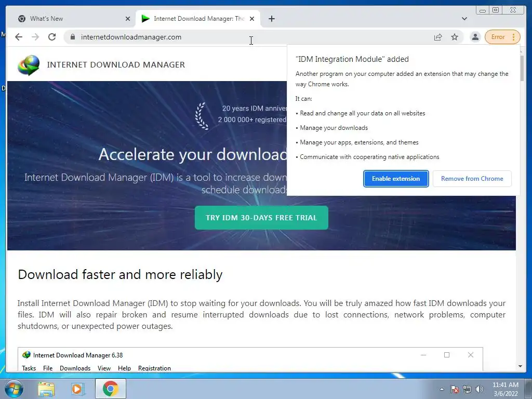Expand the tab search dropdown arrow
The width and height of the screenshot is (532, 399).
coord(464,19)
